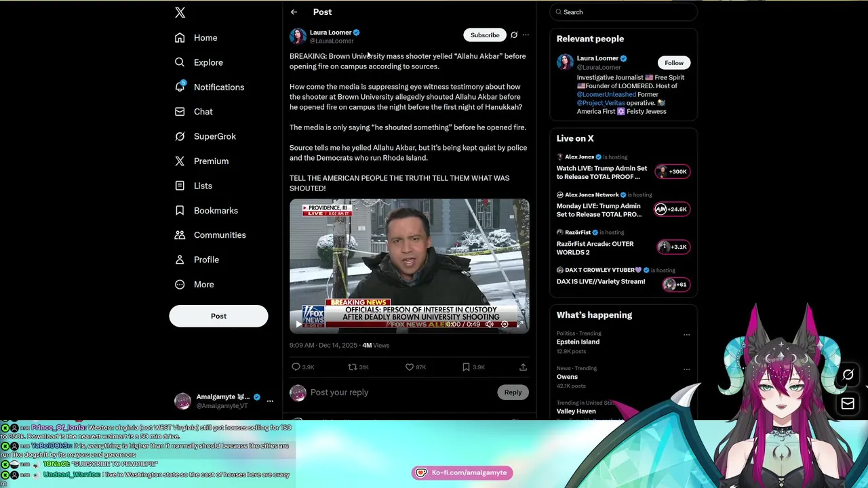Viewport: 868px width, 488px height.
Task: Open @LoomerUnleashed link in bio
Action: (606, 95)
